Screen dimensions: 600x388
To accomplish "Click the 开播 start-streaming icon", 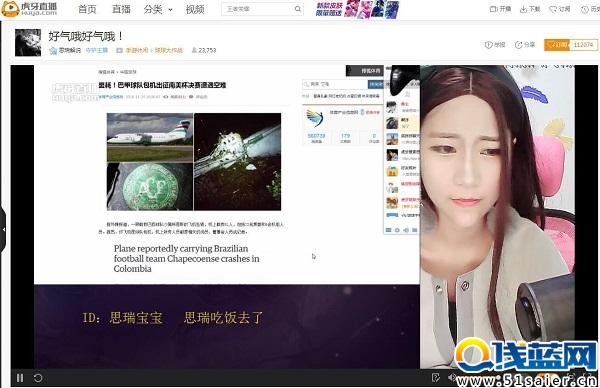I will [494, 9].
